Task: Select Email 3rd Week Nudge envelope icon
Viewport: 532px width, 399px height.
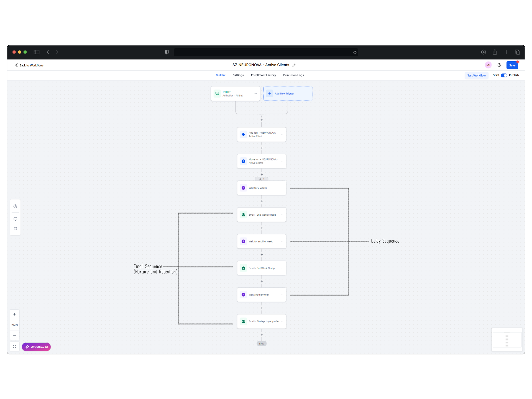Action: pyautogui.click(x=243, y=268)
